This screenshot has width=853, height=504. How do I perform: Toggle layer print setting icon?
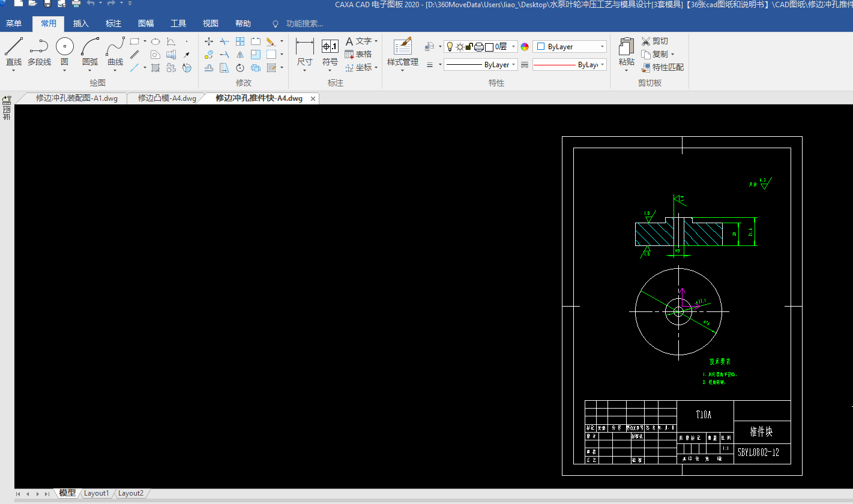[479, 47]
